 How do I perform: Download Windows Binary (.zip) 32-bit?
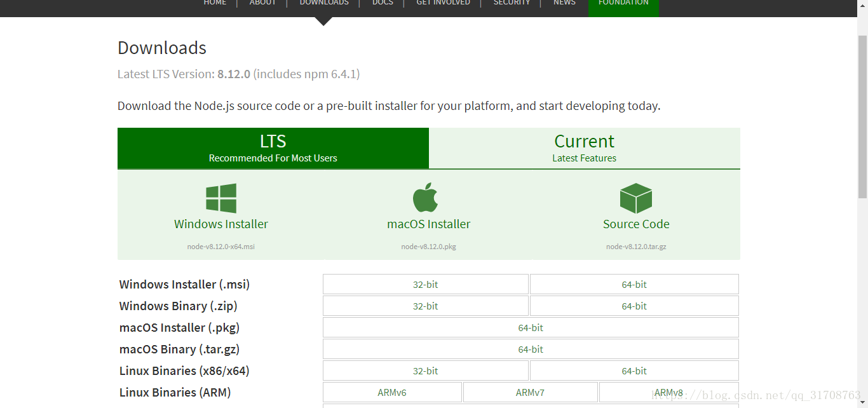click(426, 306)
